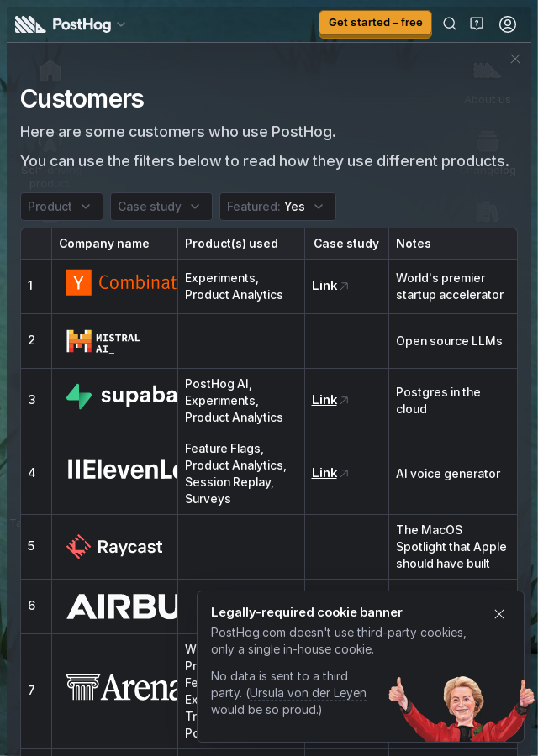Click the external arrow beside Supabase Link
The image size is (538, 756).
344,400
